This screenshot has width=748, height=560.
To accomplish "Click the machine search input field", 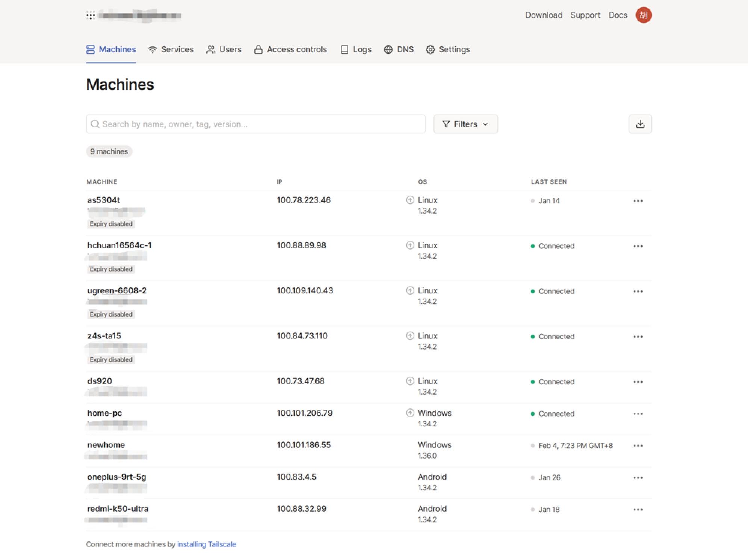I will (255, 124).
